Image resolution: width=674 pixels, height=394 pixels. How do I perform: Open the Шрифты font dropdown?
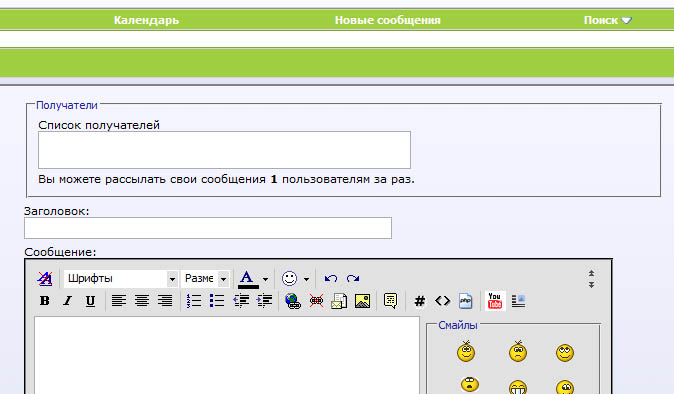click(x=121, y=279)
